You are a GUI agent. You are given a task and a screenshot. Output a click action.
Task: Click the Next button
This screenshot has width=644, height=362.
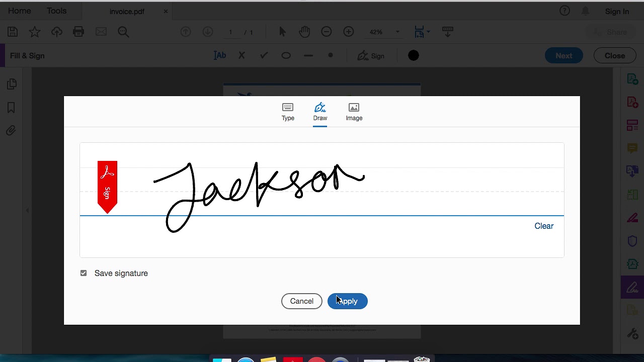pyautogui.click(x=564, y=56)
